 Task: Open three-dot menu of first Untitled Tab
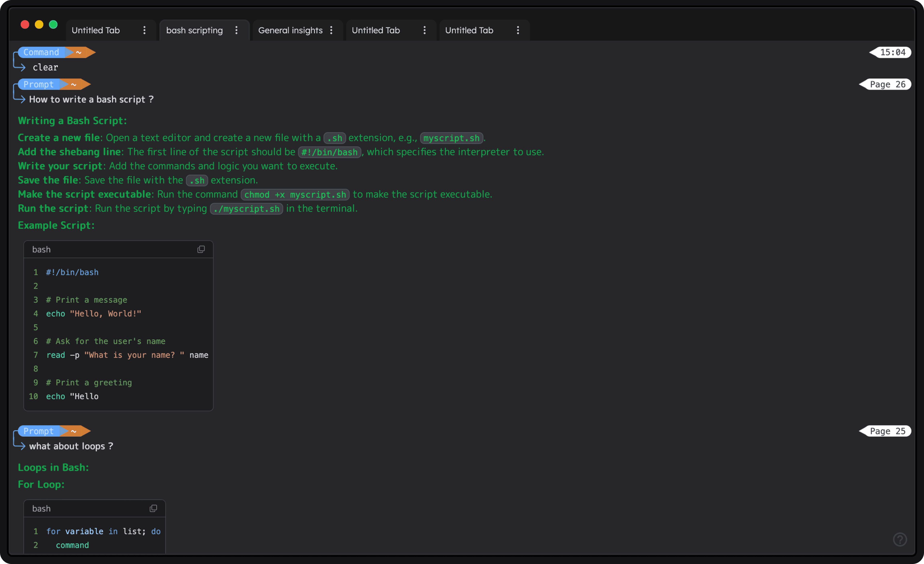click(144, 30)
